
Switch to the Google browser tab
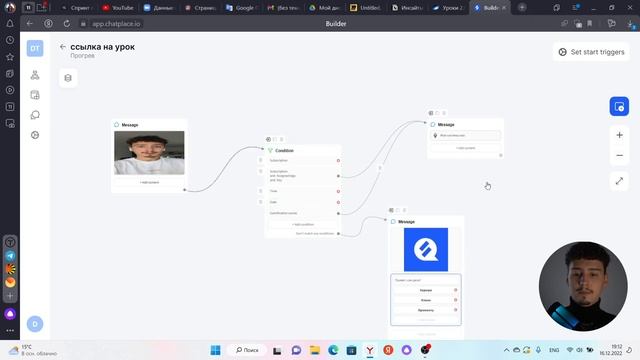241,8
